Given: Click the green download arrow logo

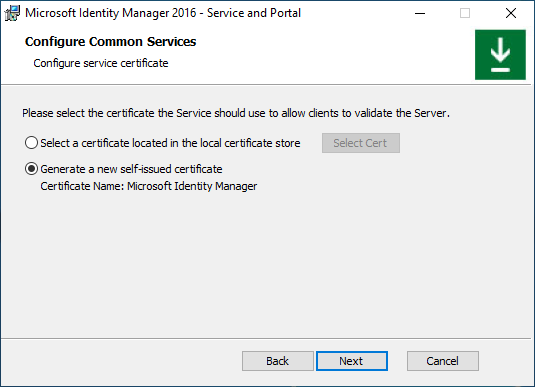Looking at the screenshot, I should [x=500, y=55].
